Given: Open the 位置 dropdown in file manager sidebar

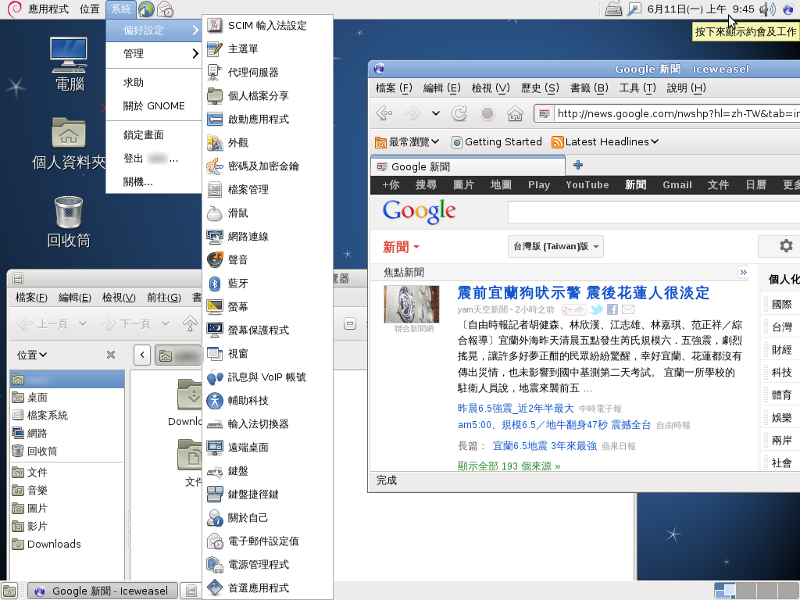Looking at the screenshot, I should coord(32,355).
